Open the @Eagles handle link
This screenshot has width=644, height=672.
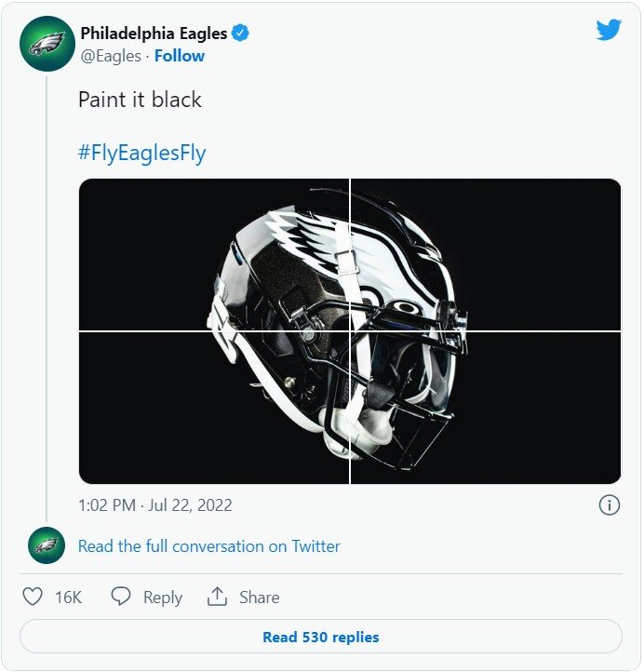[111, 56]
